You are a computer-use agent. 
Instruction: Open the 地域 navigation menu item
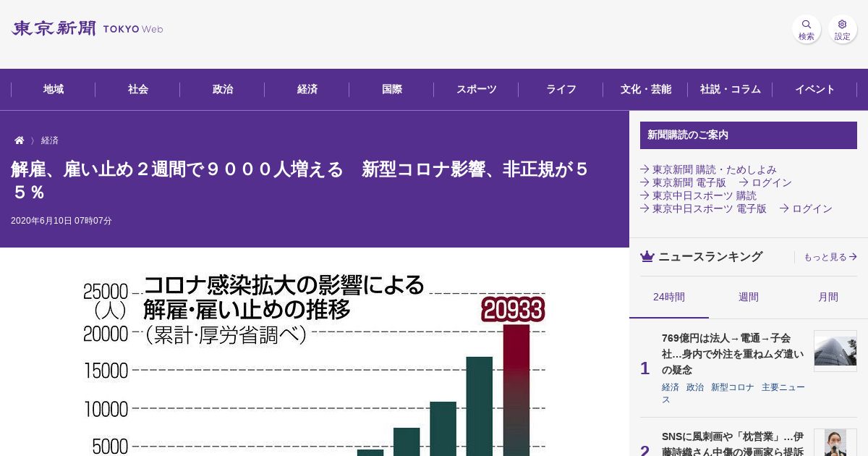tap(54, 90)
